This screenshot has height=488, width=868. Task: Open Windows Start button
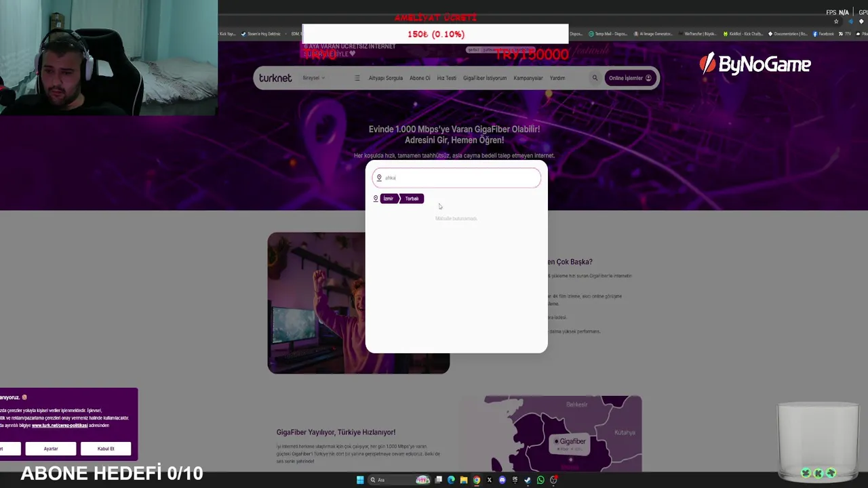click(360, 480)
